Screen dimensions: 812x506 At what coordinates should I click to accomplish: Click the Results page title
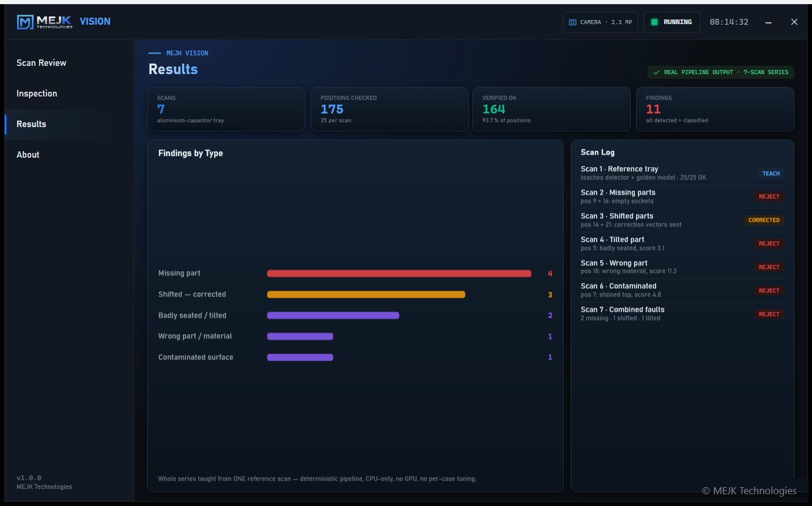click(x=173, y=69)
